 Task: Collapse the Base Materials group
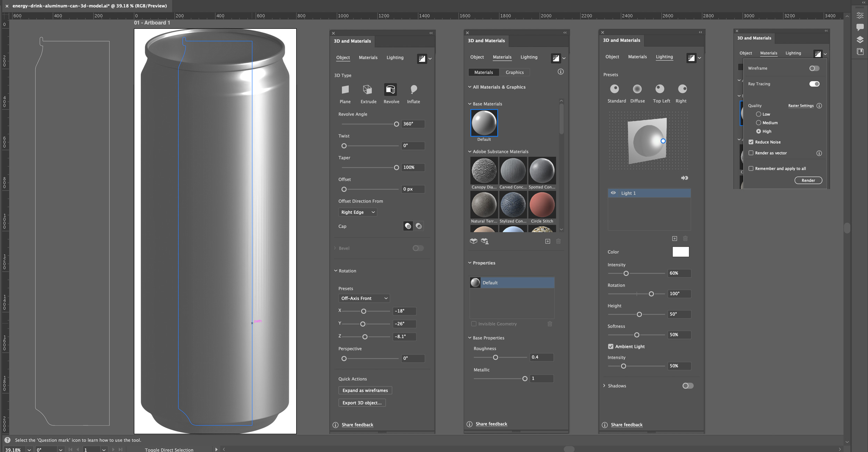470,104
